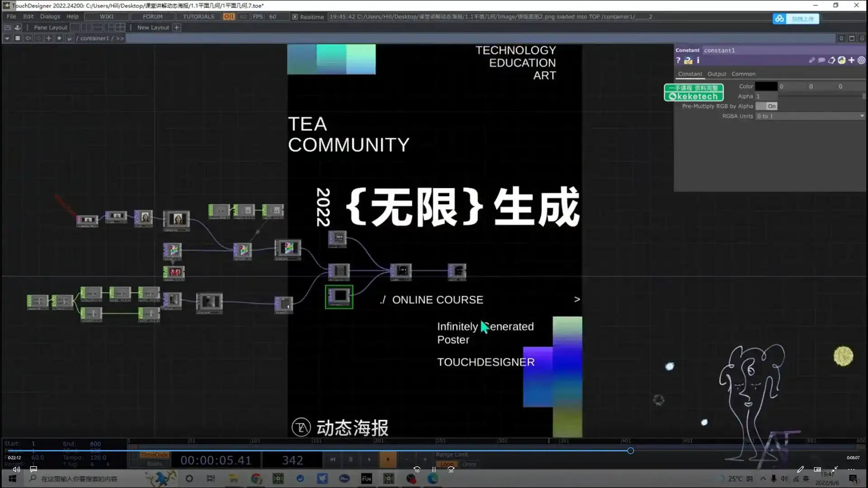The width and height of the screenshot is (868, 488).
Task: Expand the network path with the >> chevron
Action: pos(120,38)
